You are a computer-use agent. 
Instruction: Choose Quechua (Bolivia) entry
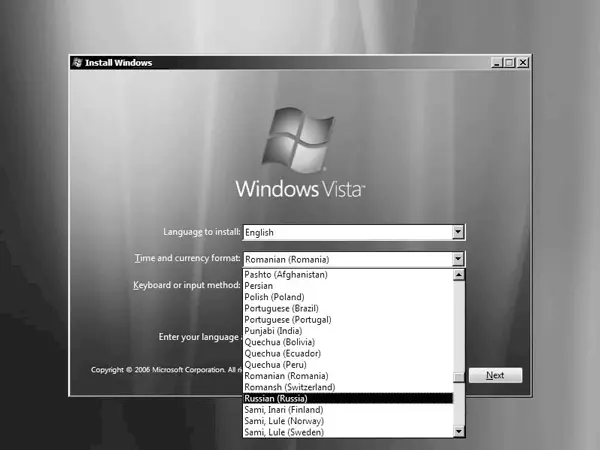pyautogui.click(x=348, y=342)
